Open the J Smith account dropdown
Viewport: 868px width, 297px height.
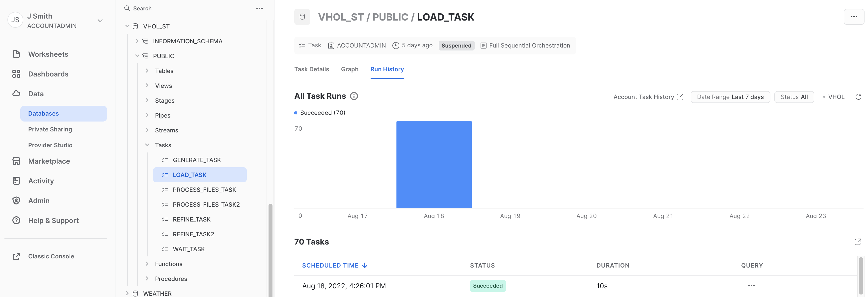tap(100, 21)
